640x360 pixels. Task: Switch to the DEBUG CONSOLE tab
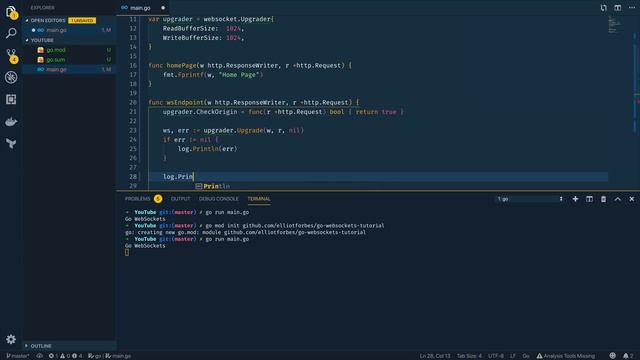pyautogui.click(x=218, y=199)
